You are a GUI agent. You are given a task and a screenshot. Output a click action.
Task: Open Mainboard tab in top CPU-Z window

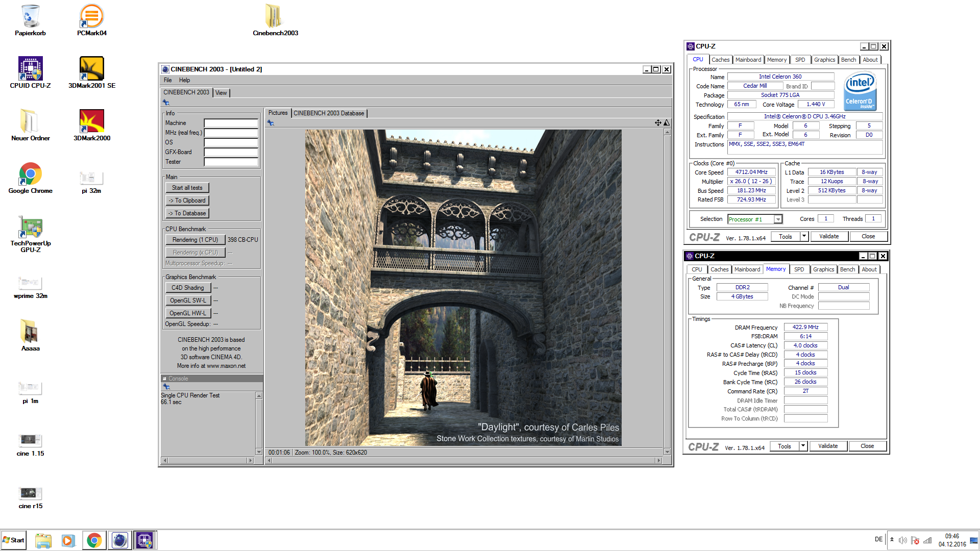[x=748, y=60]
